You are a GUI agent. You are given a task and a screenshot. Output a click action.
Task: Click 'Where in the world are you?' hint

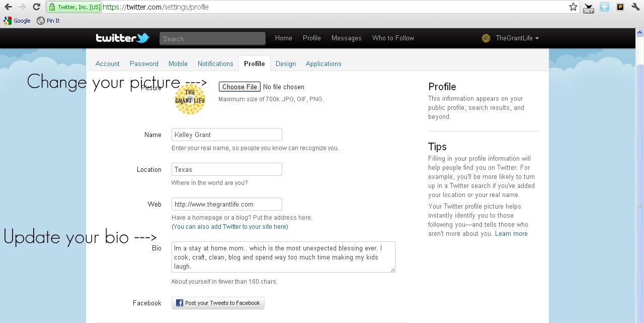210,183
